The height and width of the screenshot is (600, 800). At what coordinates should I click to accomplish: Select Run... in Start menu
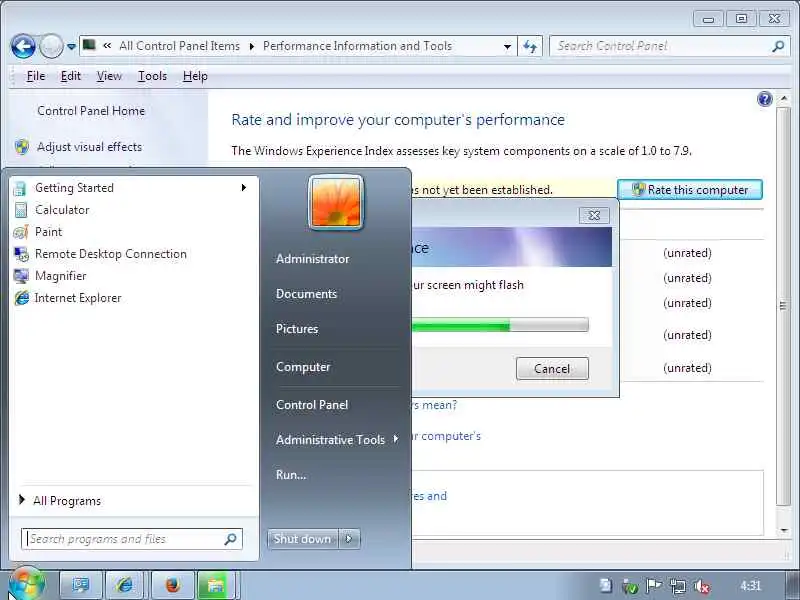(291, 474)
